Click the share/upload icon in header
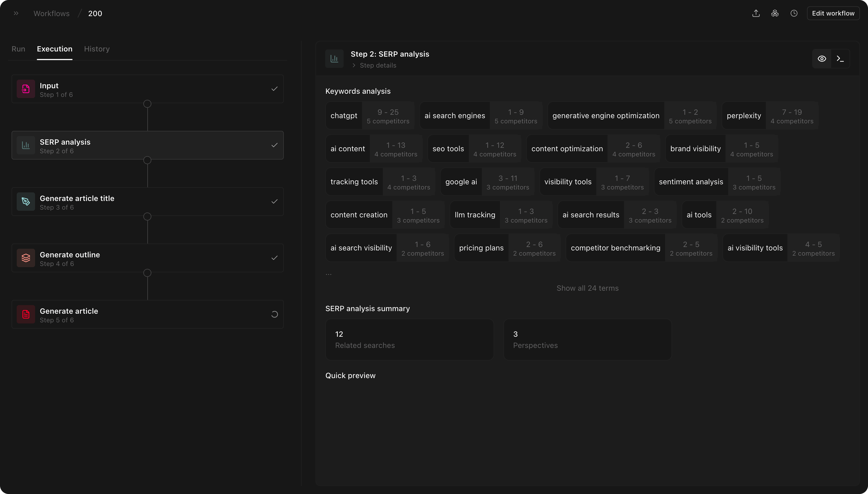868x494 pixels. [756, 13]
